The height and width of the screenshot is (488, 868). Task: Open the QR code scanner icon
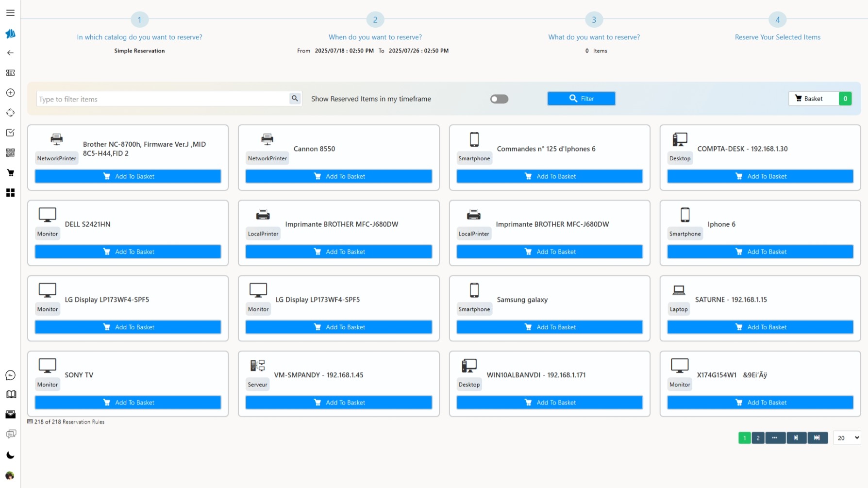(10, 153)
